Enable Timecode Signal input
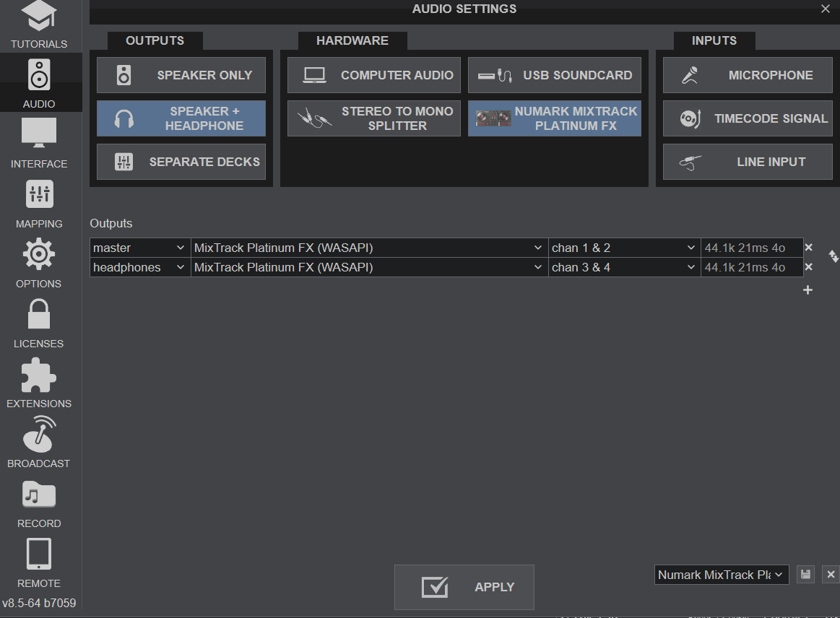 748,118
